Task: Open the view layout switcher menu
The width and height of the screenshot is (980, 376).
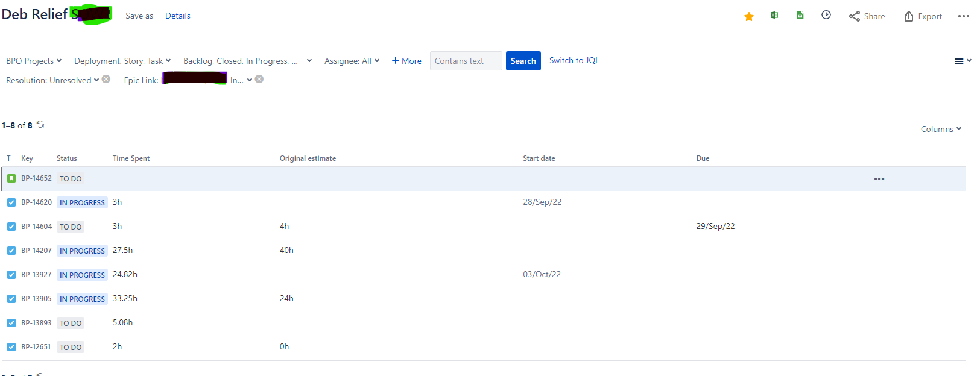Action: [x=963, y=61]
